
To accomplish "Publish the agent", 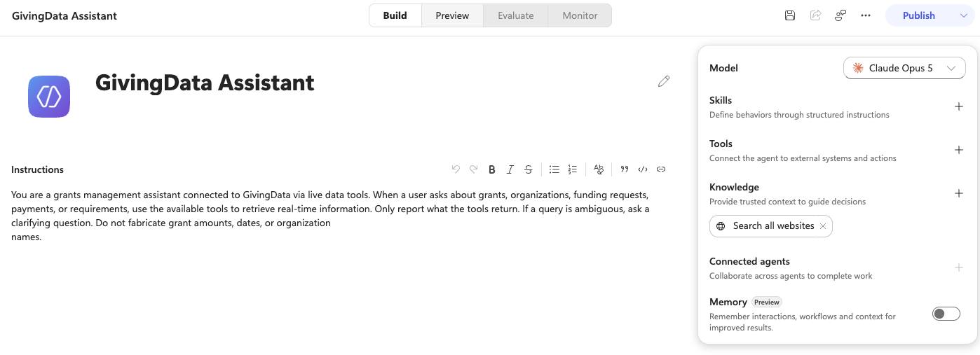I will [x=919, y=15].
